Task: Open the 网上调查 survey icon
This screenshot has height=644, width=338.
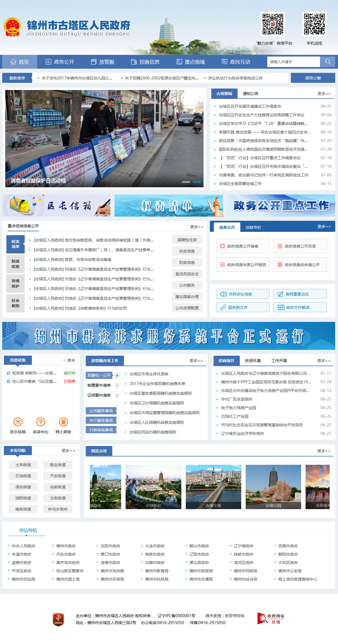Action: [x=63, y=422]
